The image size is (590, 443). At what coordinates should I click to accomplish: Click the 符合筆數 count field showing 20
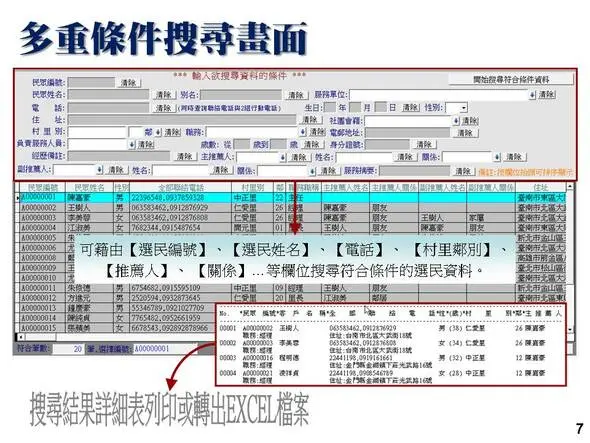pyautogui.click(x=68, y=349)
